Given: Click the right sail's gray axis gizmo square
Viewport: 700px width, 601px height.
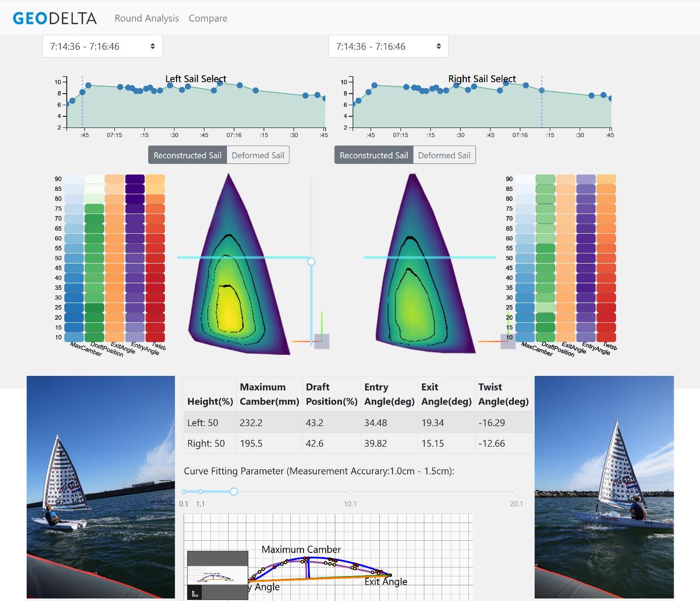Looking at the screenshot, I should 508,341.
